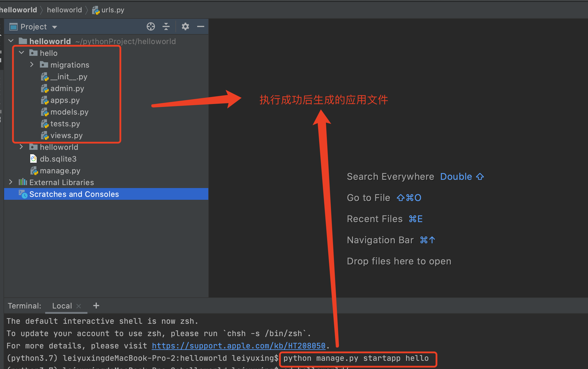Click the Collapse All icon in Project panel
Image resolution: width=588 pixels, height=369 pixels.
pos(166,27)
